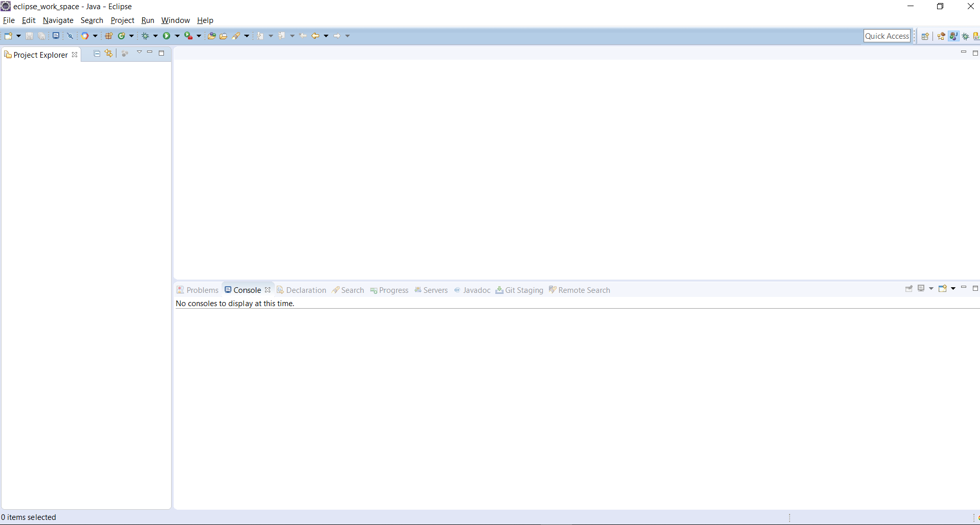Screen dimensions: 980x525
Task: Open the Help menu
Action: tap(205, 20)
